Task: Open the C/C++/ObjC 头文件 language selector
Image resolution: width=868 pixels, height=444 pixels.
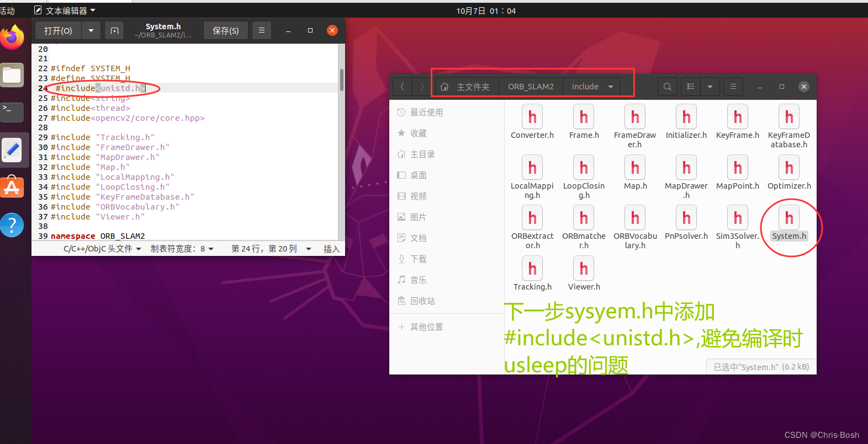Action: [x=102, y=249]
